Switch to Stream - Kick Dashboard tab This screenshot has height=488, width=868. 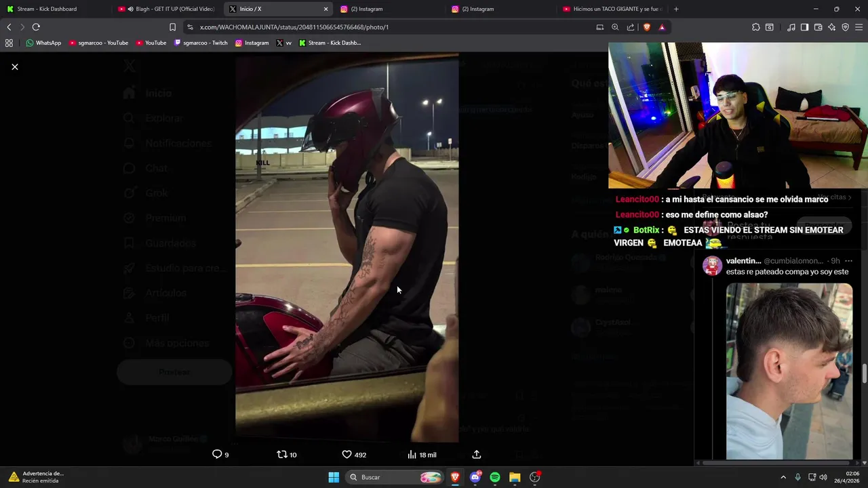pyautogui.click(x=54, y=9)
